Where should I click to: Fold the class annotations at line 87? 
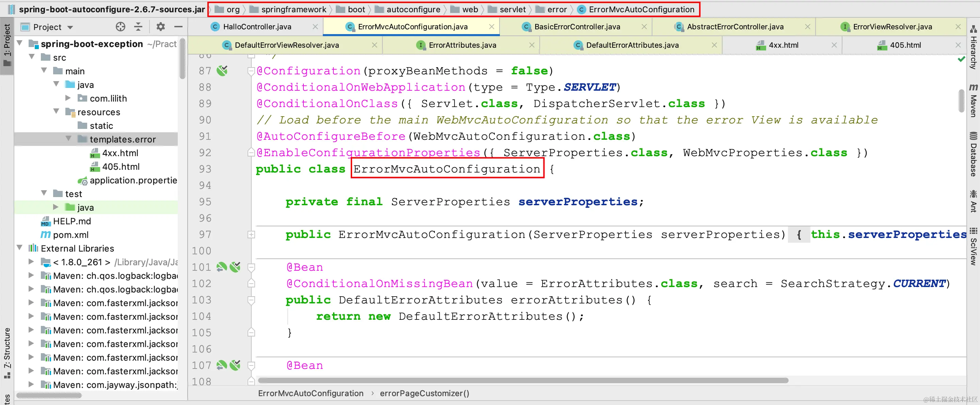point(251,71)
